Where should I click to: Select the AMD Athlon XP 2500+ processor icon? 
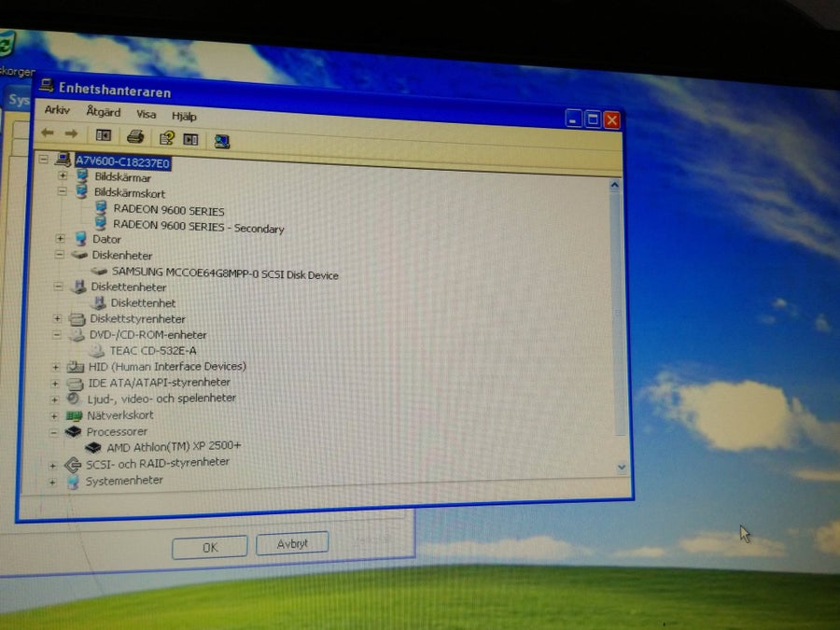click(x=92, y=447)
